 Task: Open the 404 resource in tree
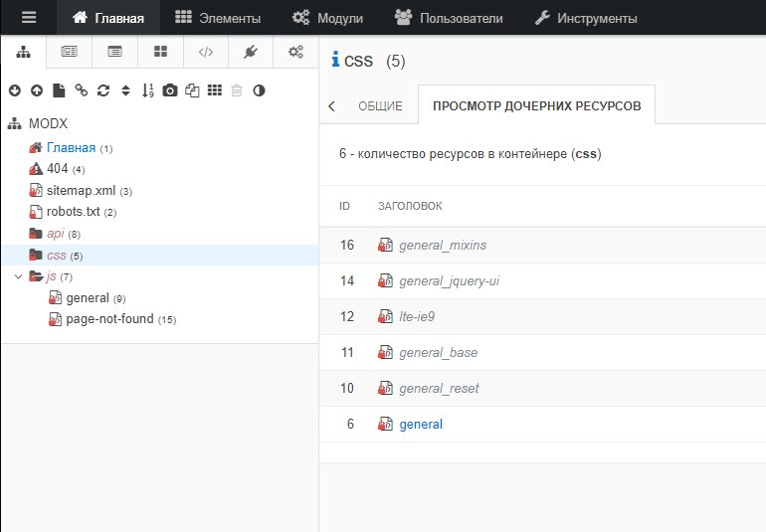click(57, 168)
